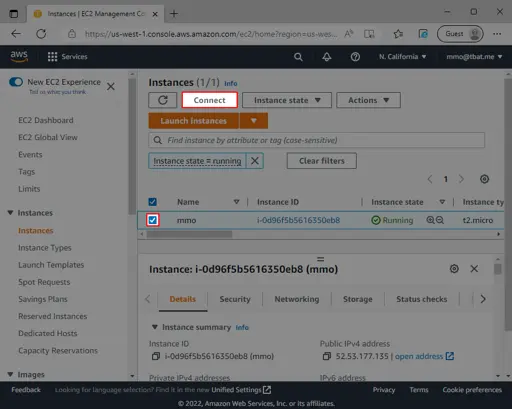
Task: Open the notifications bell icon
Action: pyautogui.click(x=327, y=57)
